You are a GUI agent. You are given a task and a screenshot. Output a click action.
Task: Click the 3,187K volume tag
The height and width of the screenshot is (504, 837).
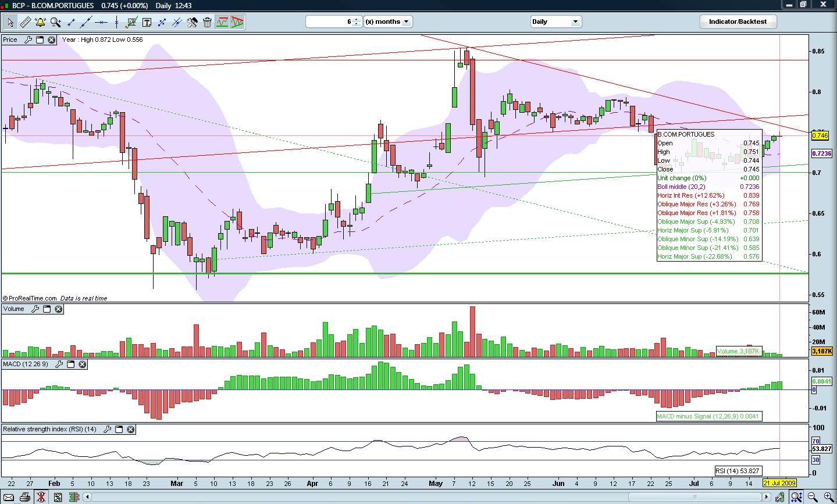[822, 351]
